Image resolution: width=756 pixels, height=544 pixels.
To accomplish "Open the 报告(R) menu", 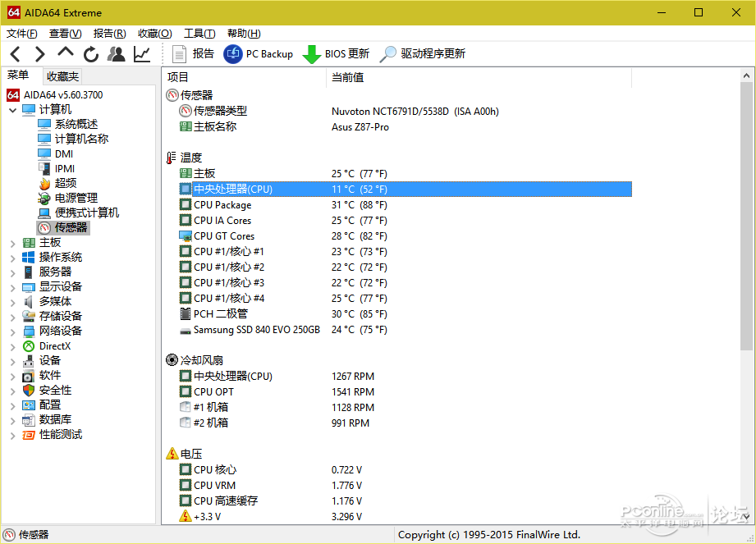I will 109,34.
